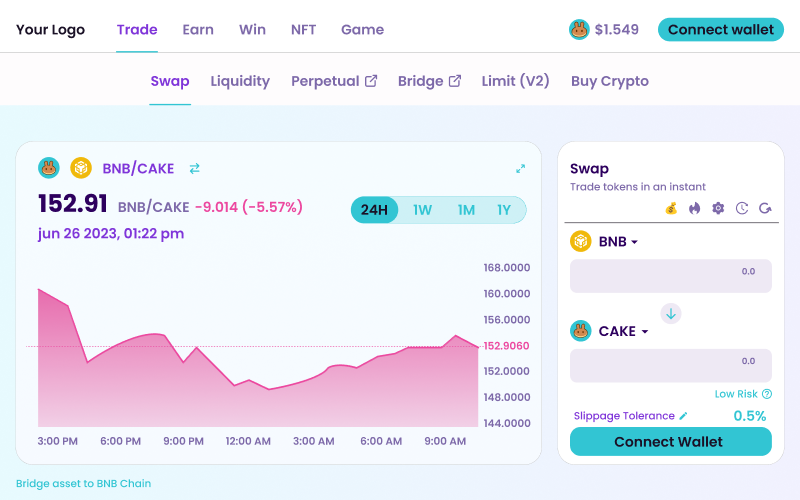
Task: Expand the chart to fullscreen
Action: click(x=520, y=168)
